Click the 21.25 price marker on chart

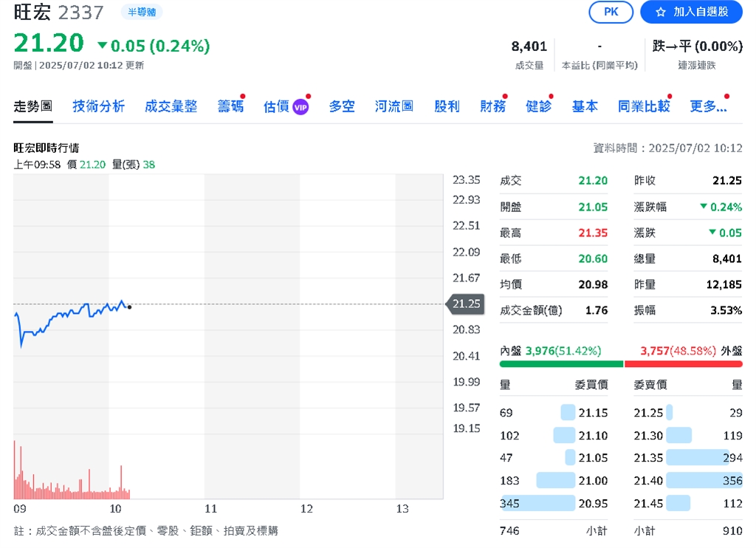click(465, 304)
